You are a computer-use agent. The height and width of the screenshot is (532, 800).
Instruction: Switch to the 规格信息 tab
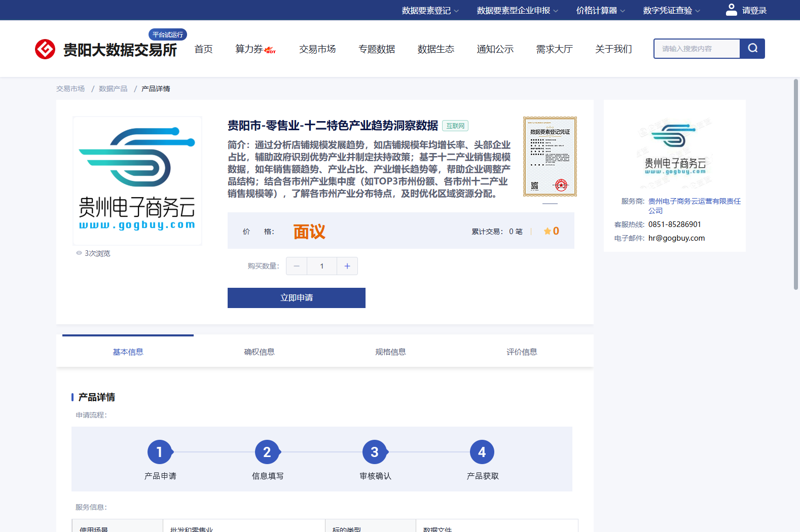390,352
